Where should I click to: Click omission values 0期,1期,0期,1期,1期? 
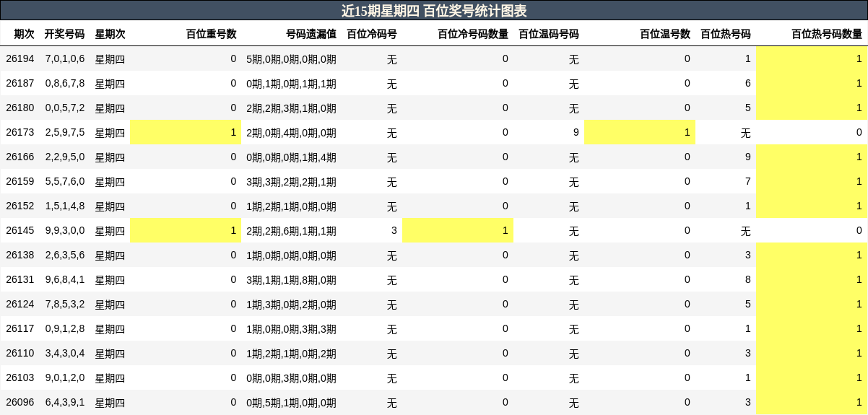(x=292, y=84)
